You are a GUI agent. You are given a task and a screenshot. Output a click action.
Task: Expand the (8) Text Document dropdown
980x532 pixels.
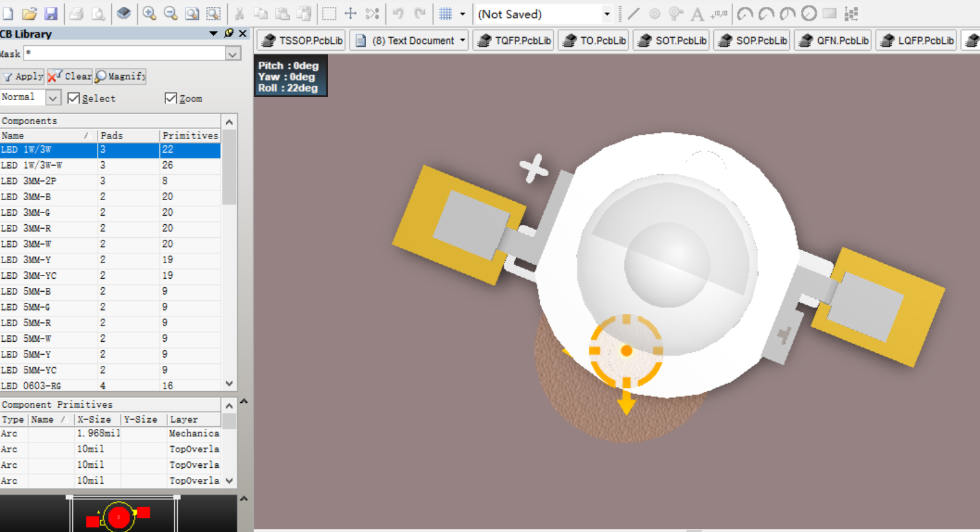pyautogui.click(x=463, y=40)
